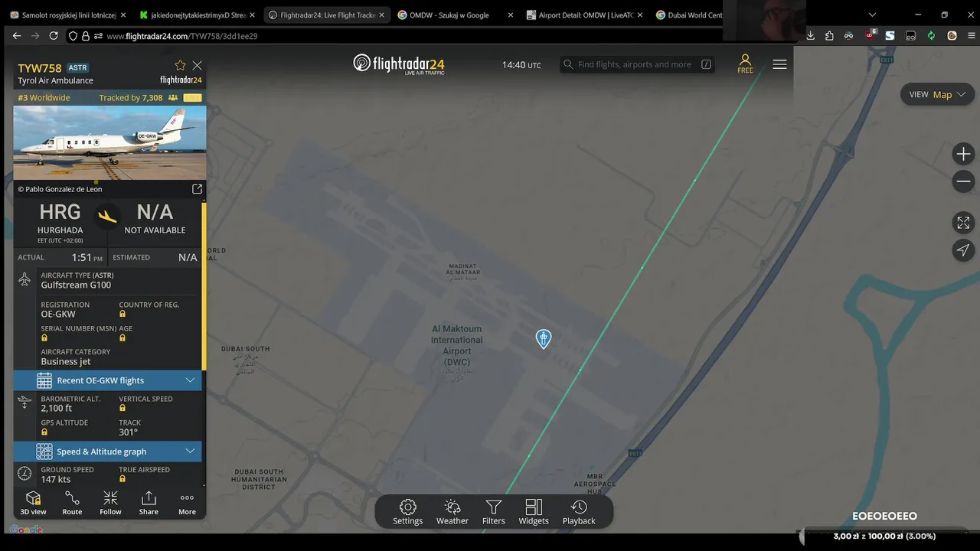
Task: Click the locked Country of Reg. padlock
Action: point(122,315)
